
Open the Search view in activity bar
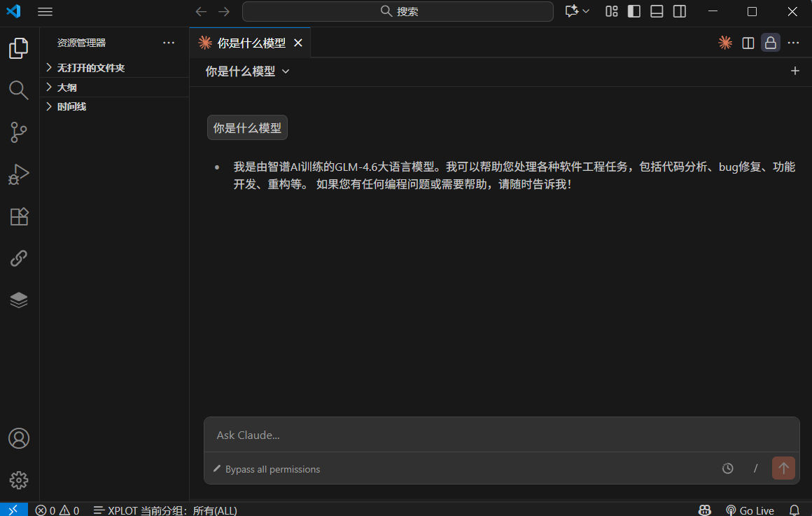click(19, 90)
